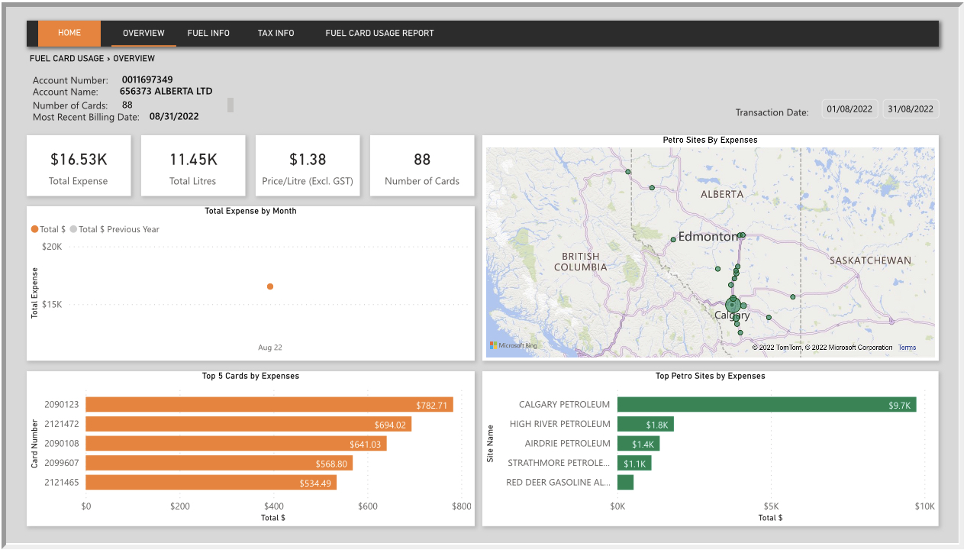The image size is (980, 550).
Task: Select the bar for card 2090123
Action: click(x=269, y=404)
